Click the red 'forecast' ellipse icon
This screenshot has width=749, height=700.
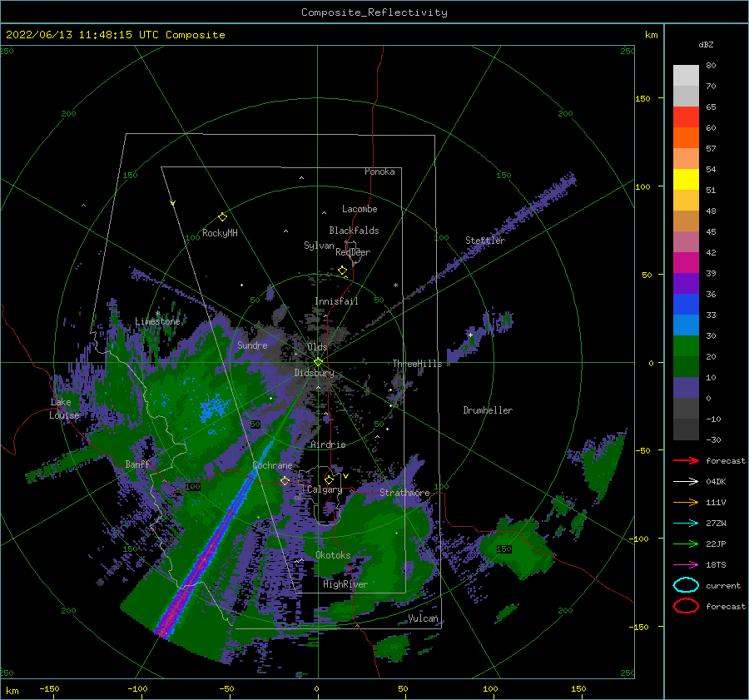686,606
